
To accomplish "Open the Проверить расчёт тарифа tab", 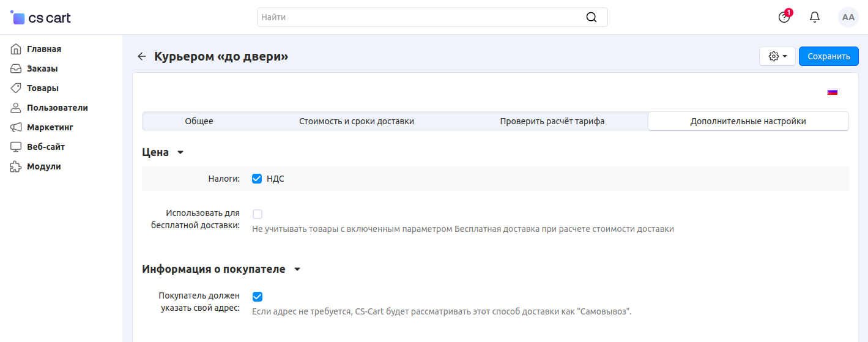I will click(552, 121).
